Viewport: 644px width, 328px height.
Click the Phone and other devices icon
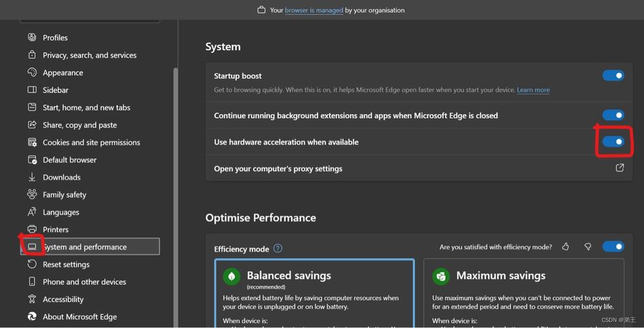(32, 281)
